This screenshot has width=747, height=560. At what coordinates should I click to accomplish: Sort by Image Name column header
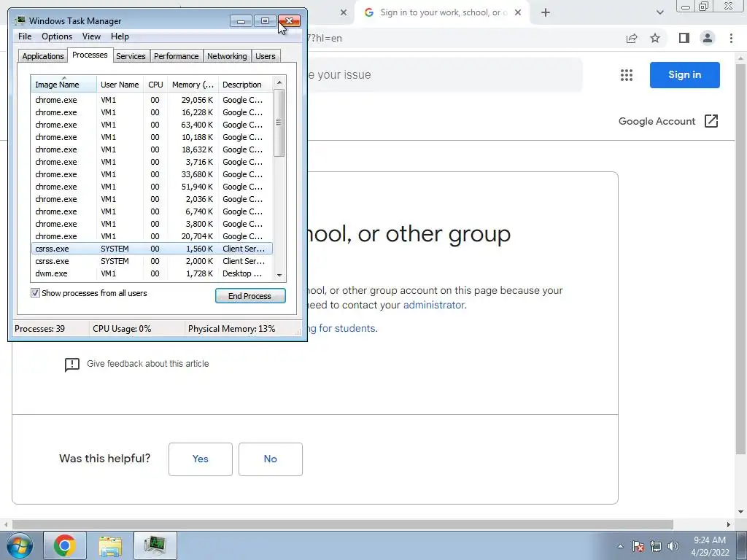(64, 85)
